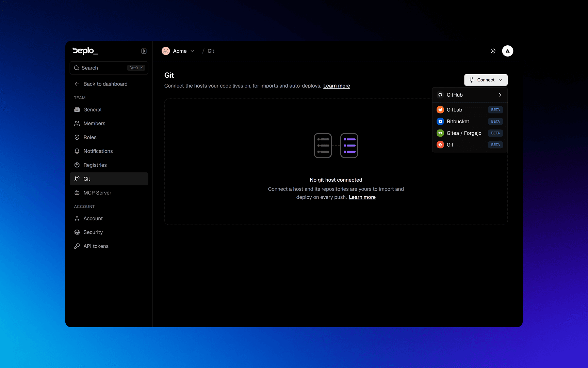Choose the generic Git host option

click(x=470, y=145)
